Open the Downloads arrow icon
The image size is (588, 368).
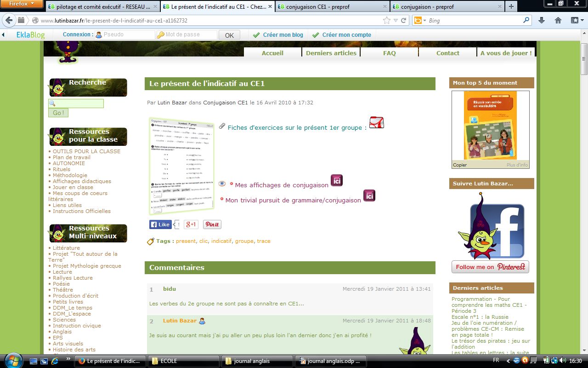[x=542, y=20]
